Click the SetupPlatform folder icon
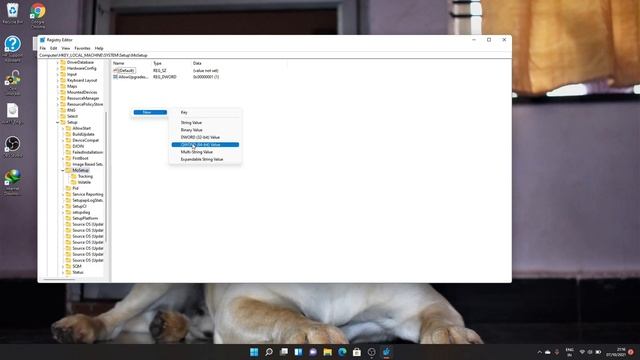 [68, 218]
